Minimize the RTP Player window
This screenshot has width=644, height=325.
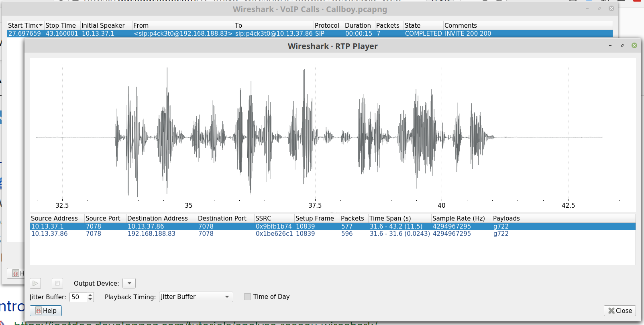pos(610,45)
